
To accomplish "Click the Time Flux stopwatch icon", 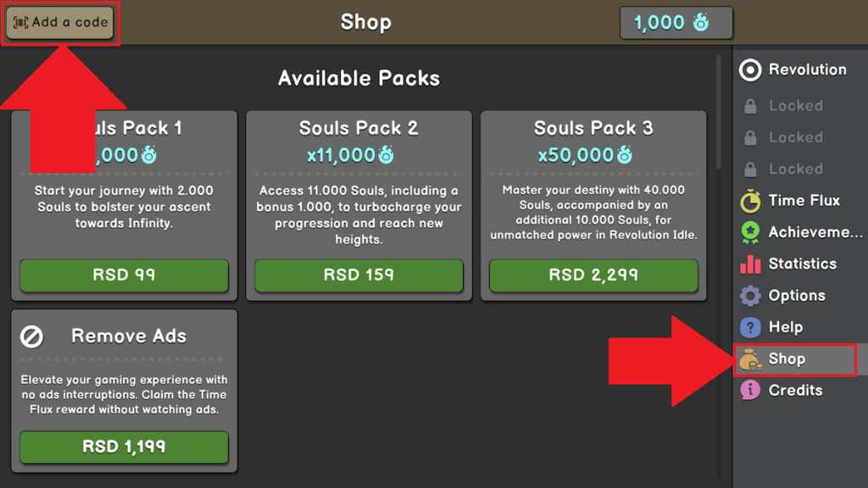I will point(750,200).
